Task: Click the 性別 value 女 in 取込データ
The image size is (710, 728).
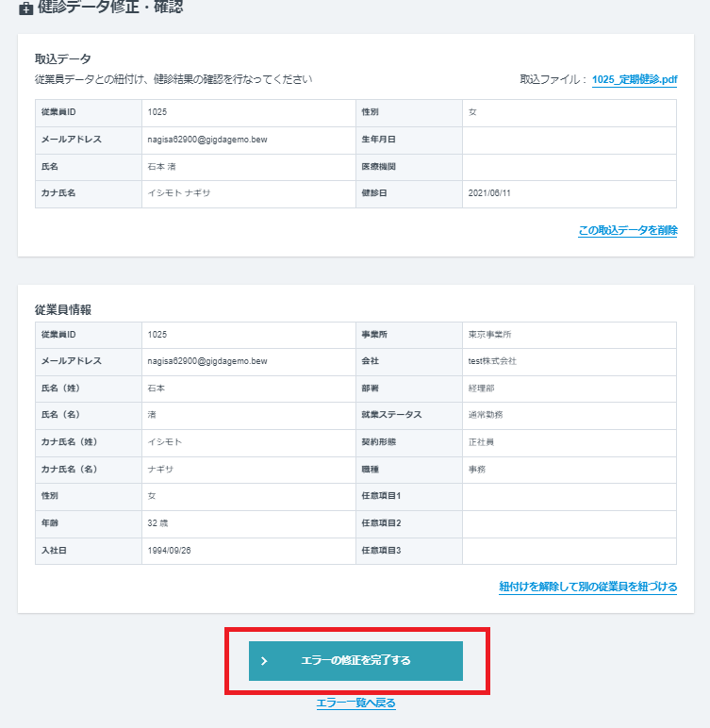Action: (x=472, y=112)
